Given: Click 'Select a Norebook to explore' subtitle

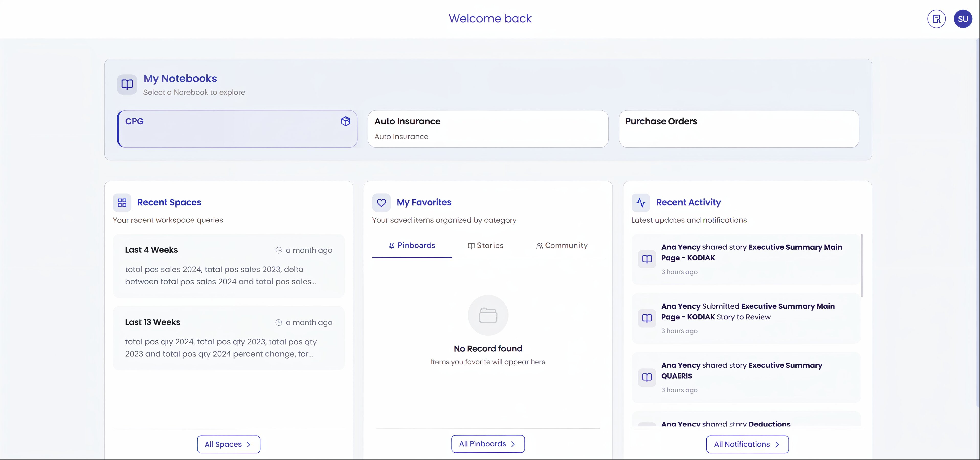Looking at the screenshot, I should tap(194, 92).
